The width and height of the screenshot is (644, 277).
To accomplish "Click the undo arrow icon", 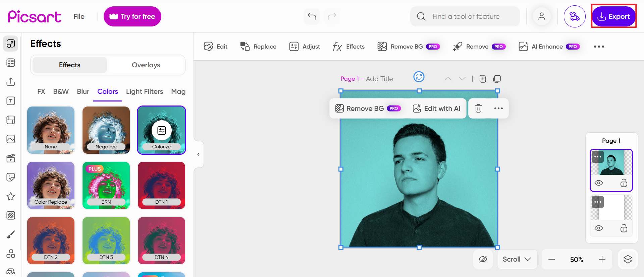I will 312,16.
